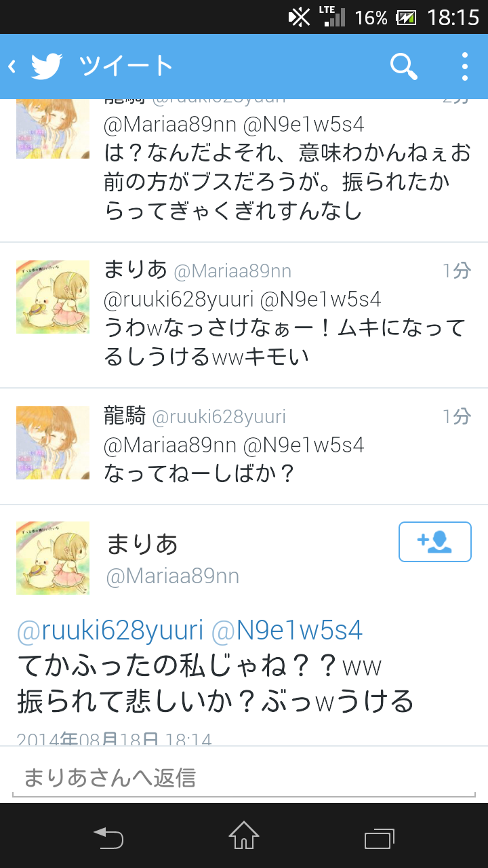This screenshot has height=868, width=488.
Task: Open まりあ's reply ending with キモい
Action: [244, 315]
